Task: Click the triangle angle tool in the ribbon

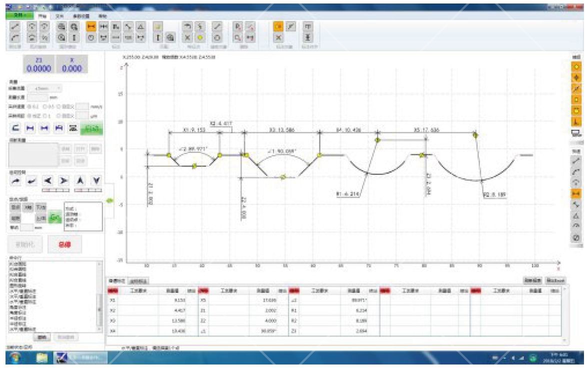Action: [140, 26]
